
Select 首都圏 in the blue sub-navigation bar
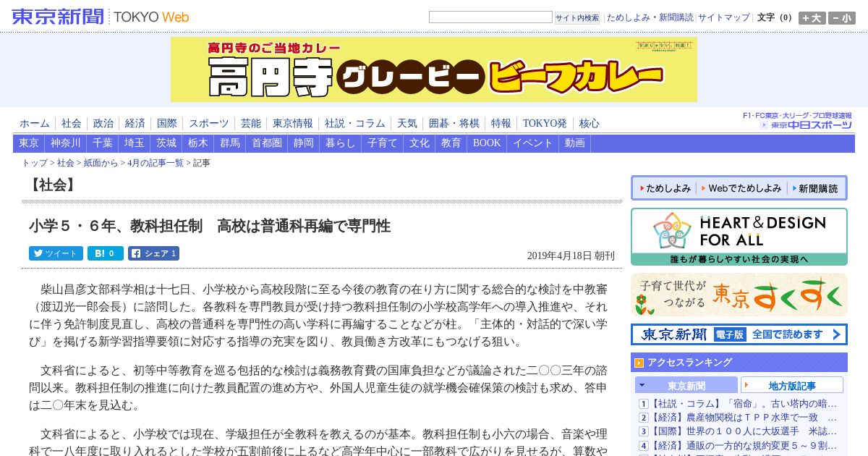tap(266, 143)
